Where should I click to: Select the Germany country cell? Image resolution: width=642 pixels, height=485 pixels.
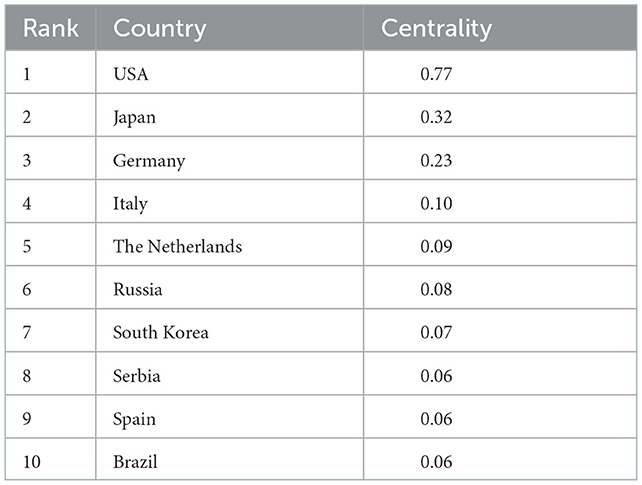pyautogui.click(x=149, y=161)
